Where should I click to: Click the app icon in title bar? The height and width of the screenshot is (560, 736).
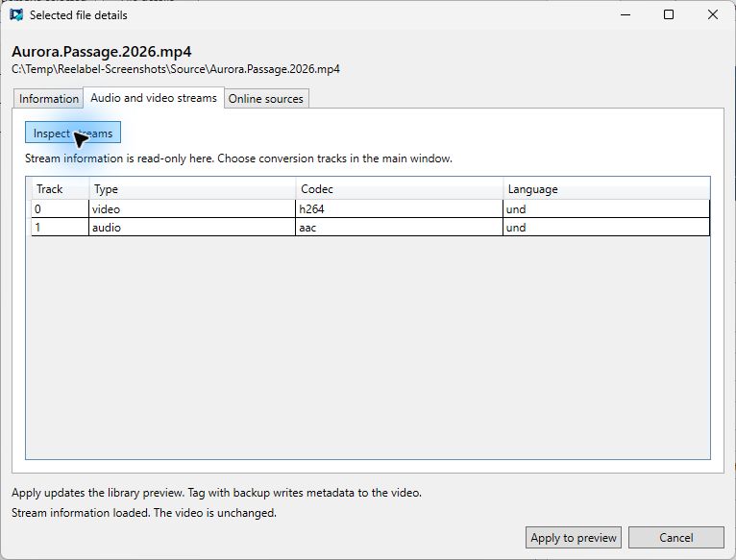pyautogui.click(x=16, y=15)
